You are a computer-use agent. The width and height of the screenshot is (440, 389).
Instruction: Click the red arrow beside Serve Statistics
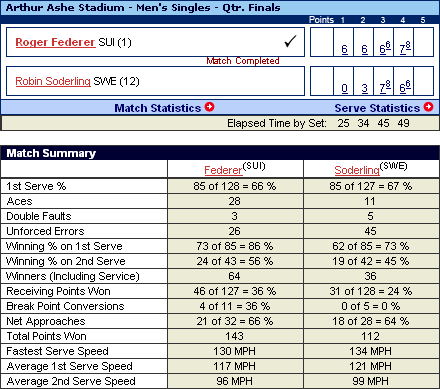(x=428, y=107)
